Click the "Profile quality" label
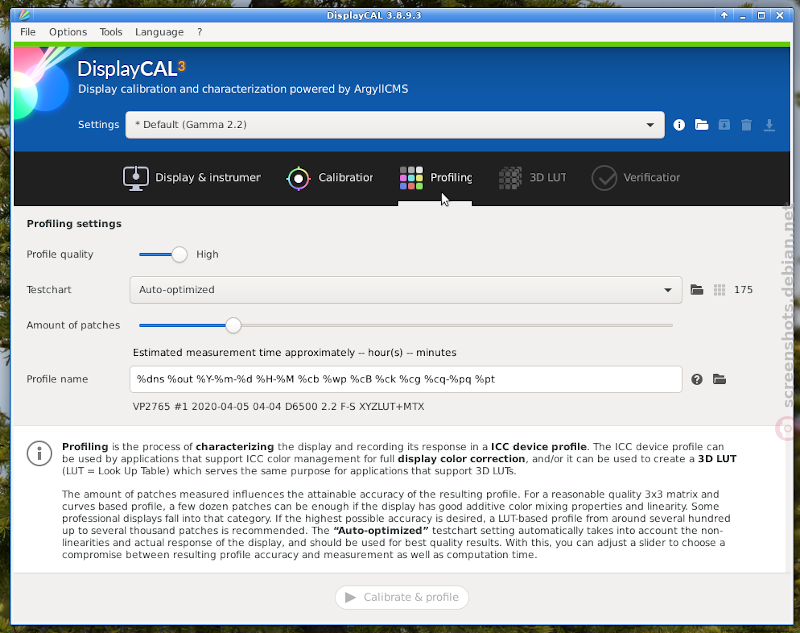The width and height of the screenshot is (800, 633). pyautogui.click(x=60, y=255)
